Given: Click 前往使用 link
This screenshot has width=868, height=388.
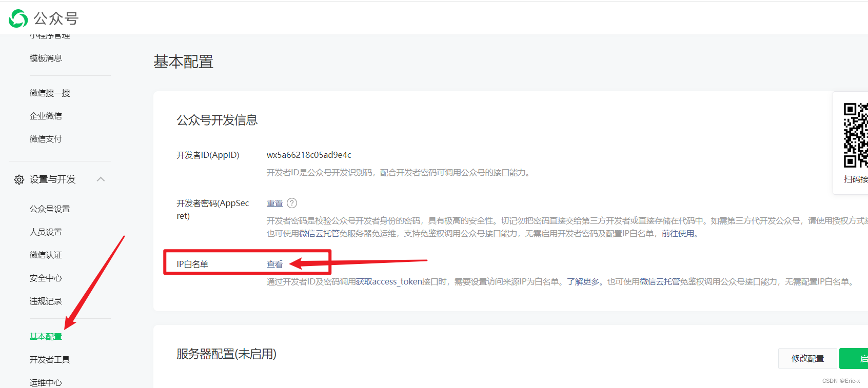Looking at the screenshot, I should point(678,234).
